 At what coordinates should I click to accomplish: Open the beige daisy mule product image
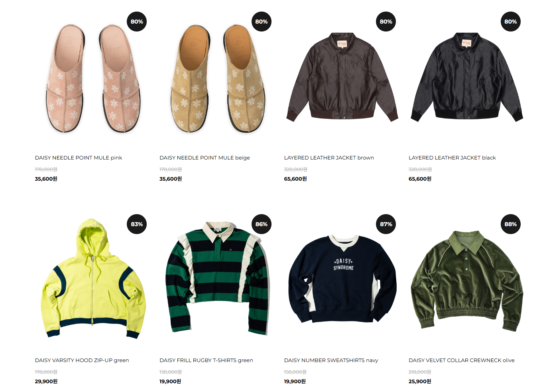tap(217, 79)
